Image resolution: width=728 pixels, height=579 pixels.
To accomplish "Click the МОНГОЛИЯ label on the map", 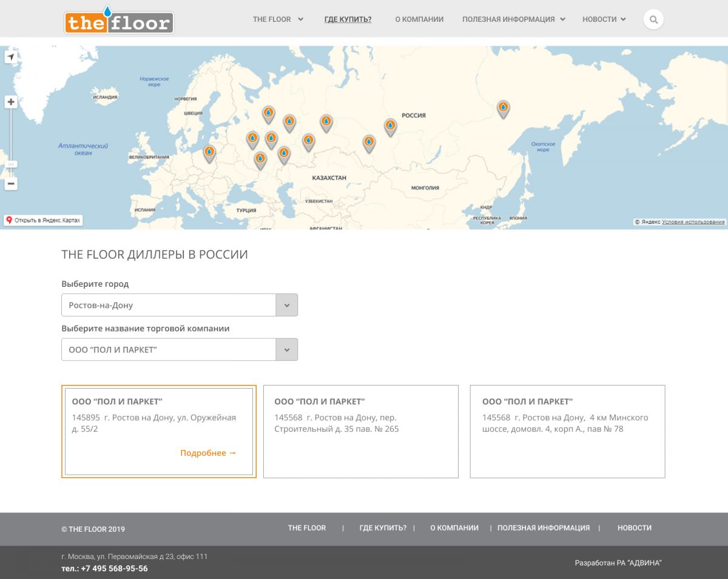I will [x=425, y=188].
